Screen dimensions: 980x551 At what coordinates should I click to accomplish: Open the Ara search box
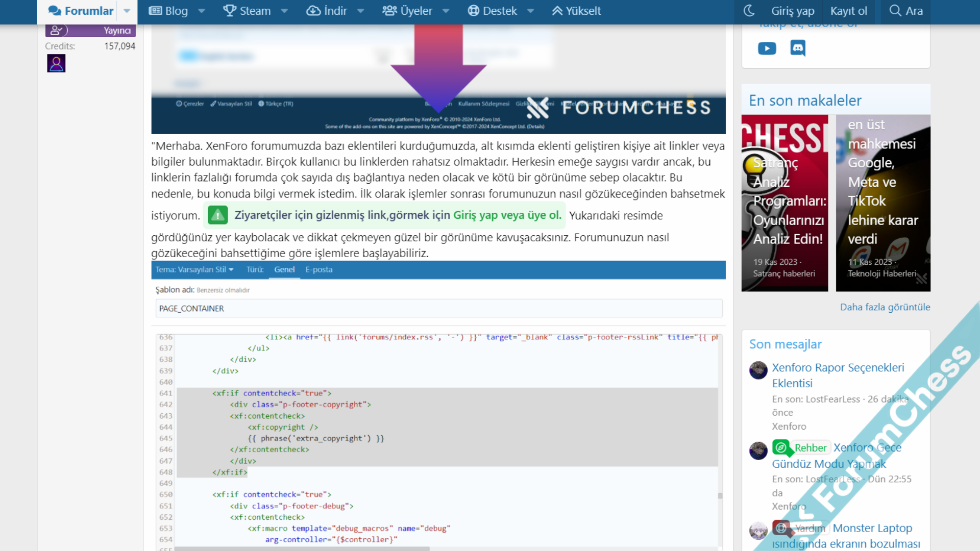click(906, 11)
